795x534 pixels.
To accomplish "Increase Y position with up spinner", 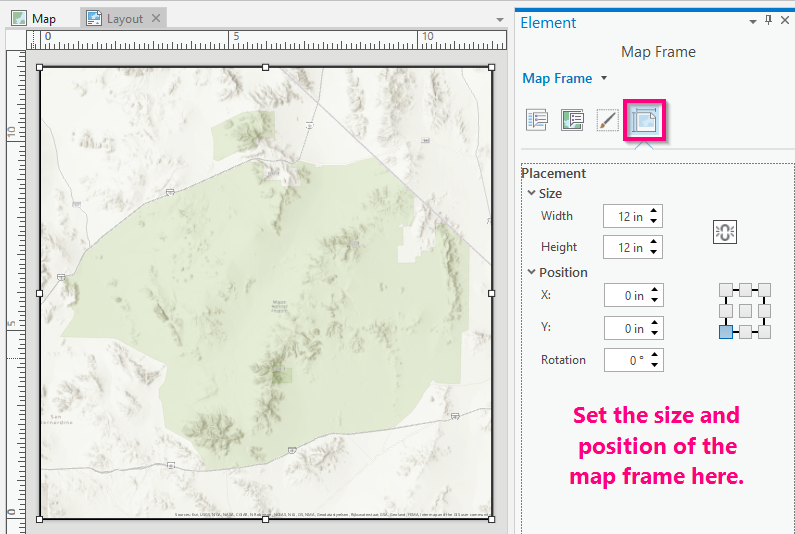I will pyautogui.click(x=655, y=323).
